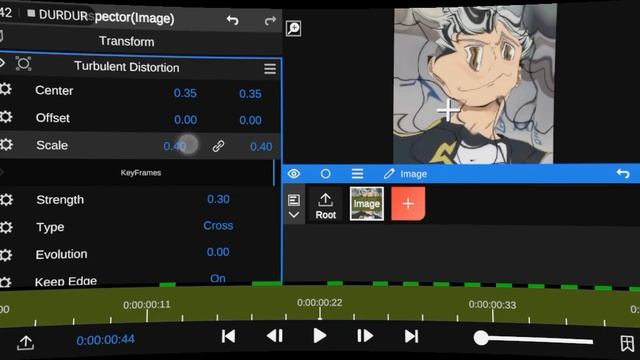This screenshot has width=640, height=360.
Task: Go to Root with the upload arrow button
Action: click(325, 206)
